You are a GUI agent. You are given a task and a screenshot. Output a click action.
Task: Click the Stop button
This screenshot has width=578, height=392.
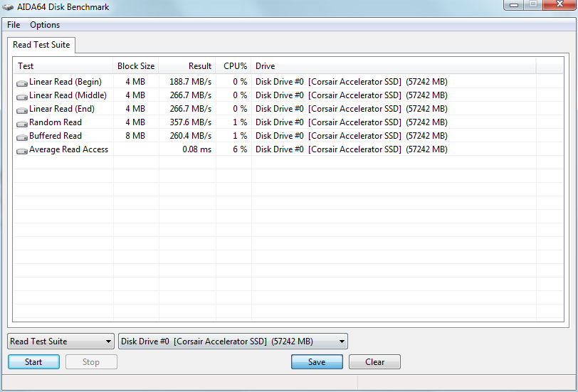(x=91, y=362)
